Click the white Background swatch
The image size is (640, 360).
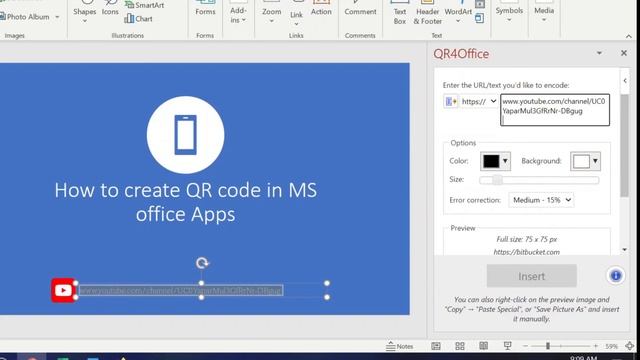581,161
